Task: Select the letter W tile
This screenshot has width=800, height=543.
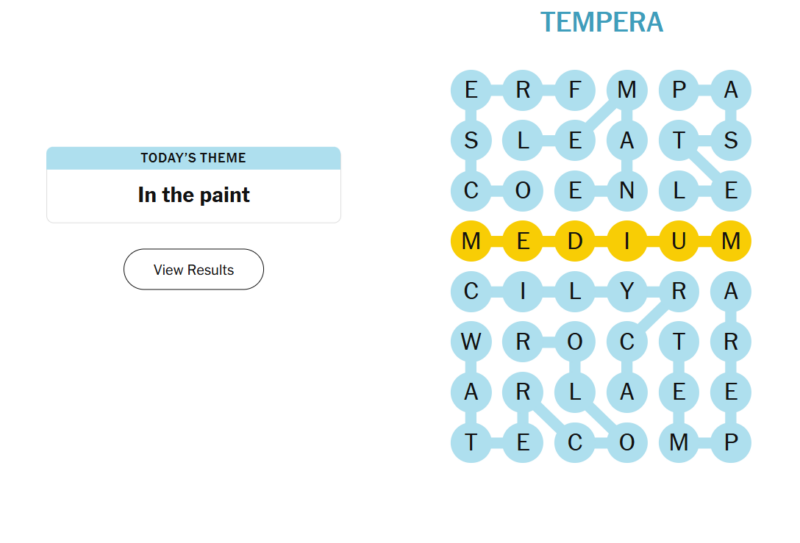Action: [471, 341]
